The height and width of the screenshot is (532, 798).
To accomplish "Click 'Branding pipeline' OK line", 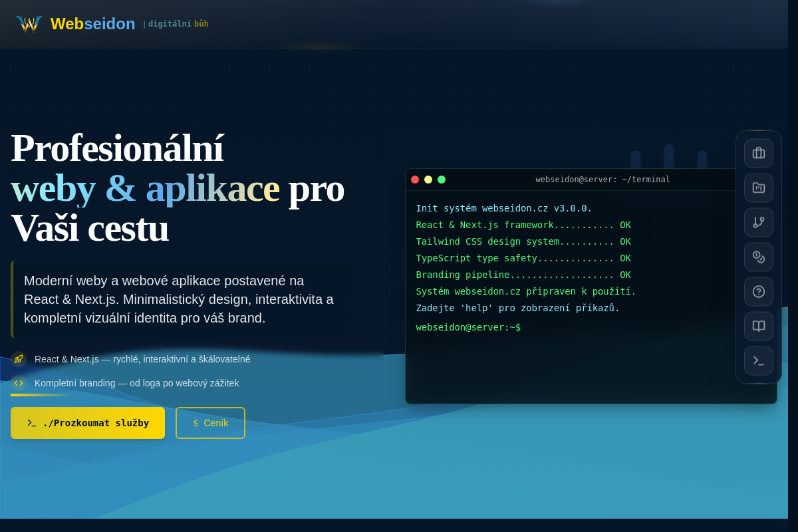I will click(x=523, y=275).
